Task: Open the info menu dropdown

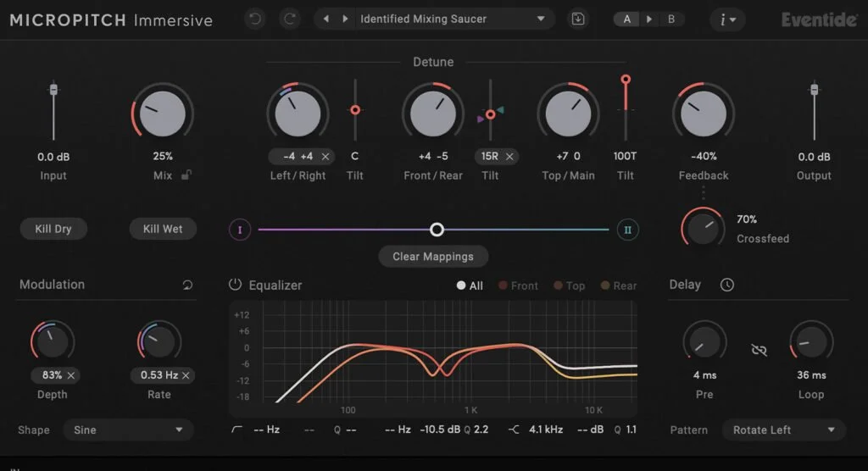Action: click(x=727, y=20)
